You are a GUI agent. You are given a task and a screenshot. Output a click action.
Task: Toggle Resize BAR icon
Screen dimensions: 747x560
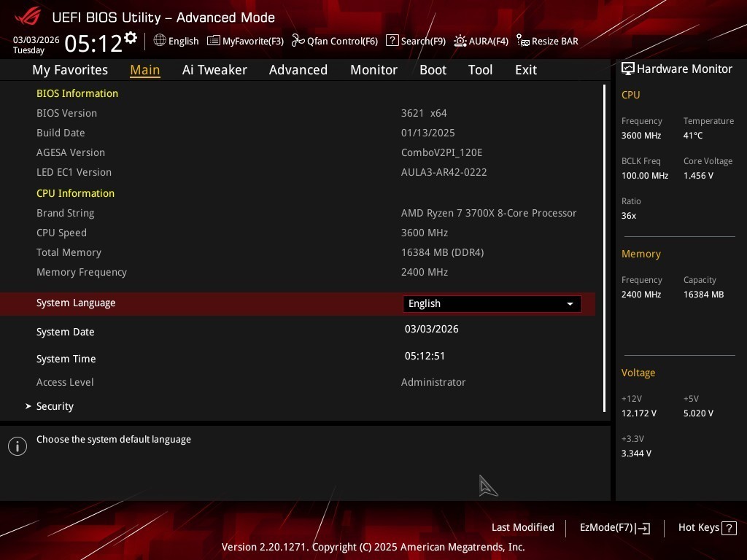click(522, 41)
